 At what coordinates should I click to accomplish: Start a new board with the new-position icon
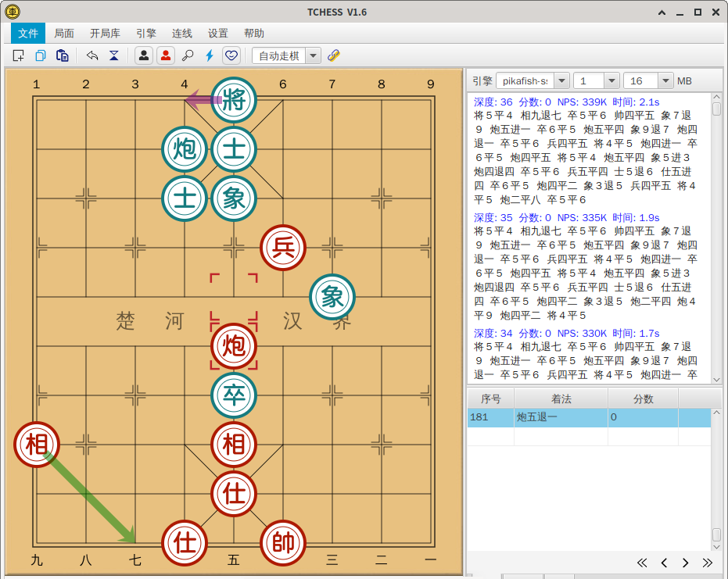pos(19,55)
